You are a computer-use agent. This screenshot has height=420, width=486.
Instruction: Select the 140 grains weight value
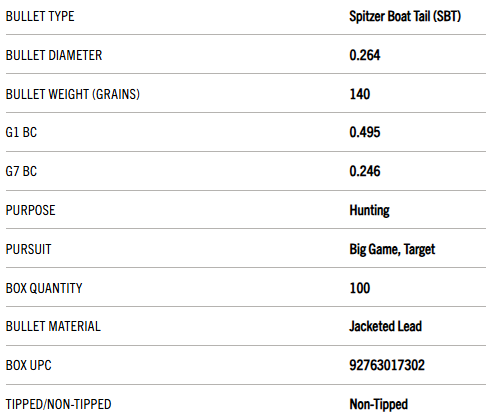360,94
